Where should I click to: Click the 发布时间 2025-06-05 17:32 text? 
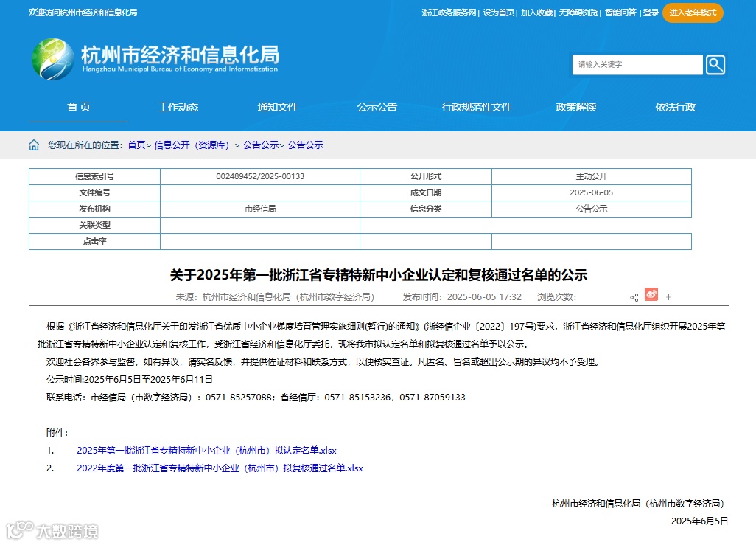click(x=463, y=297)
